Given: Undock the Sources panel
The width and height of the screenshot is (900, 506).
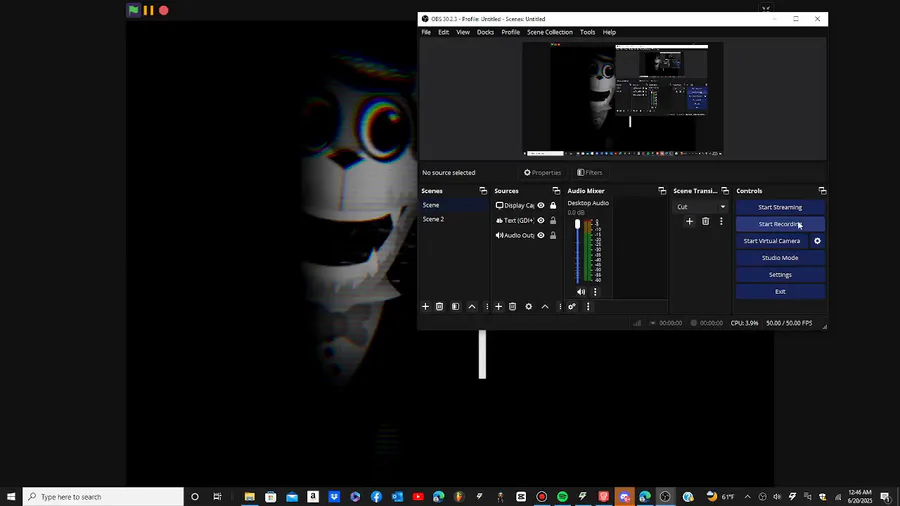Looking at the screenshot, I should click(556, 191).
